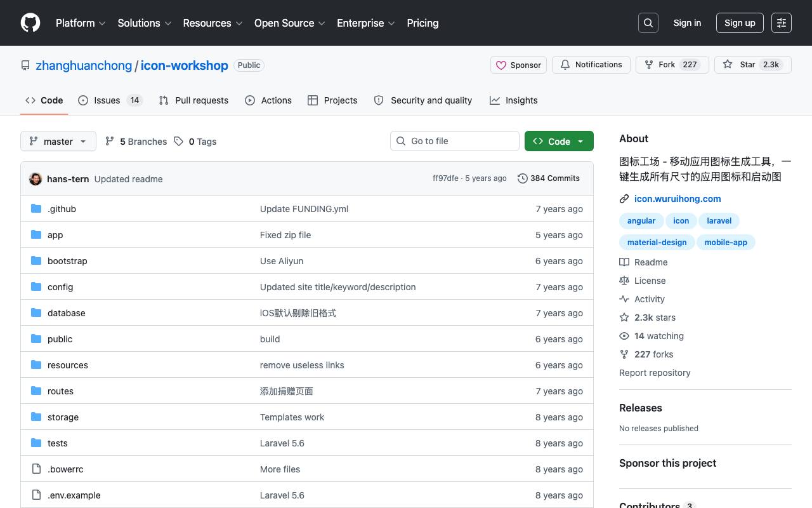Click the link icon beside icon.wuruihong.com
Screen dimensions: 812x508
(624, 199)
